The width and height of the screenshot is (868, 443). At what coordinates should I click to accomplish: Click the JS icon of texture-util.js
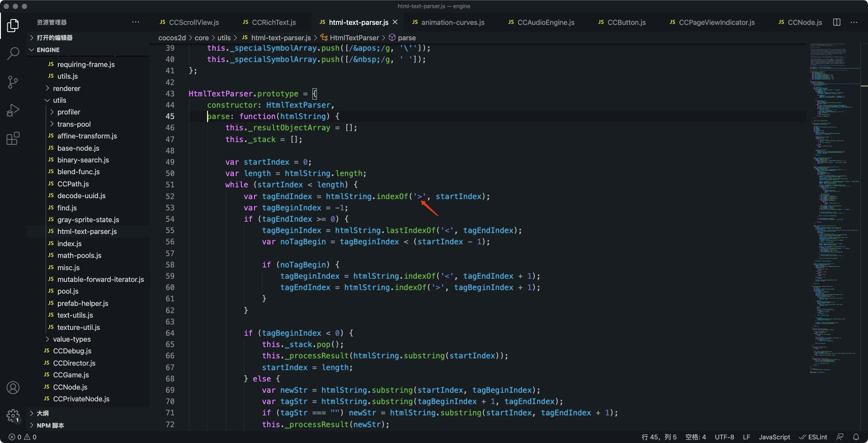(51, 327)
